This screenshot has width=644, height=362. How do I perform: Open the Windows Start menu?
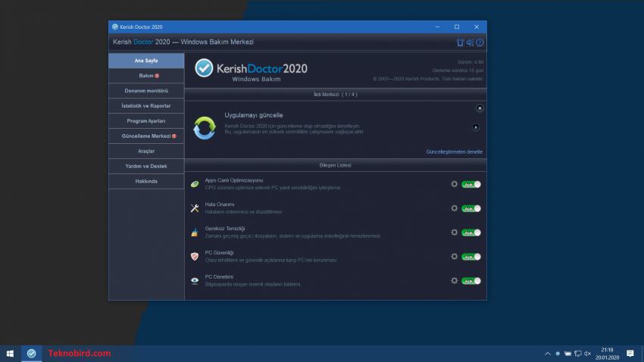[x=10, y=354]
